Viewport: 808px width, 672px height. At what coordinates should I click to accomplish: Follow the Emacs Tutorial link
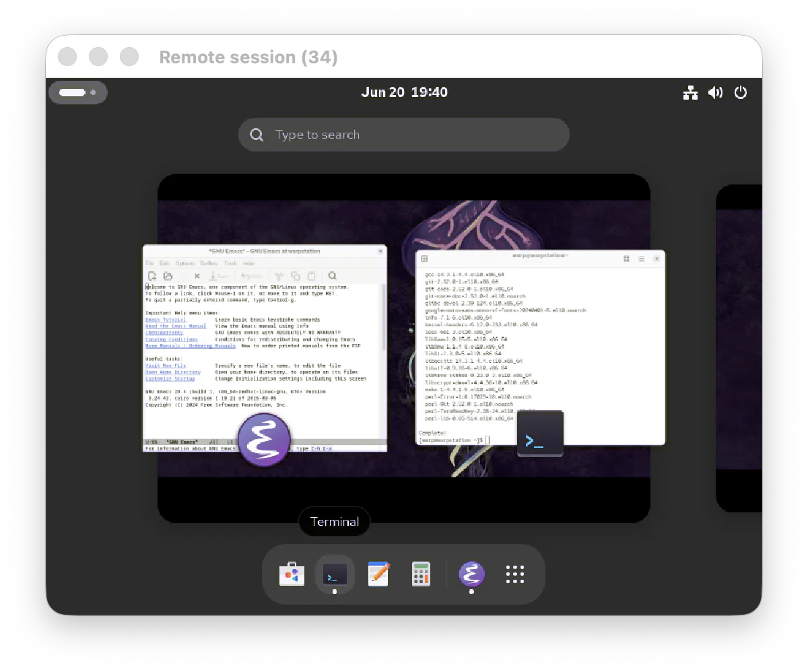pyautogui.click(x=166, y=320)
